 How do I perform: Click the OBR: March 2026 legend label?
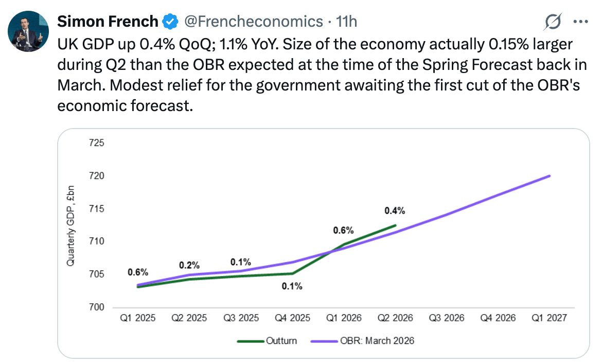pyautogui.click(x=377, y=340)
